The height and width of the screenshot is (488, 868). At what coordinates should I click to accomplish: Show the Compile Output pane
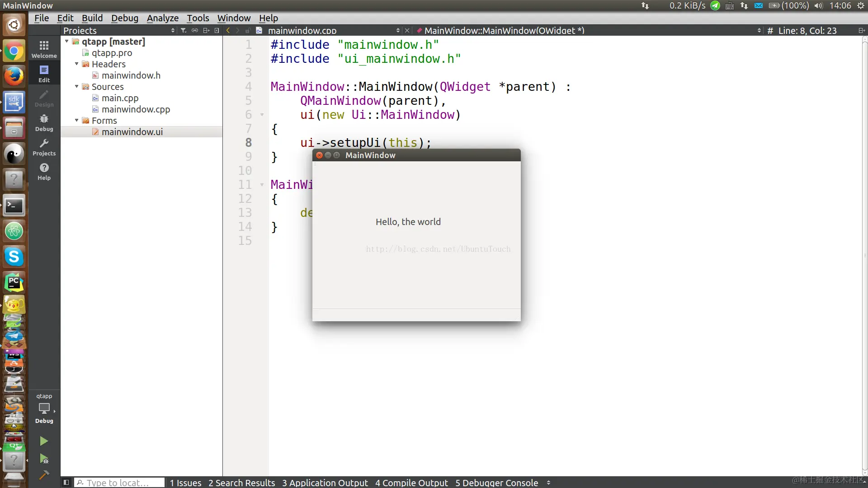coord(411,483)
